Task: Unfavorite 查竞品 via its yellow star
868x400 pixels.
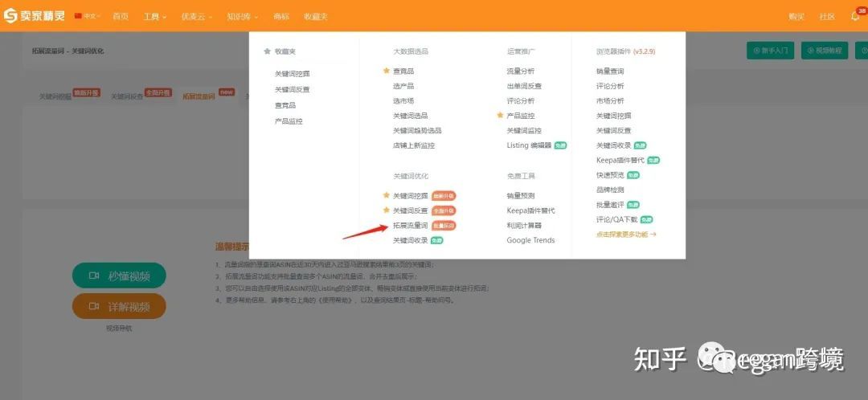Action: pos(387,71)
